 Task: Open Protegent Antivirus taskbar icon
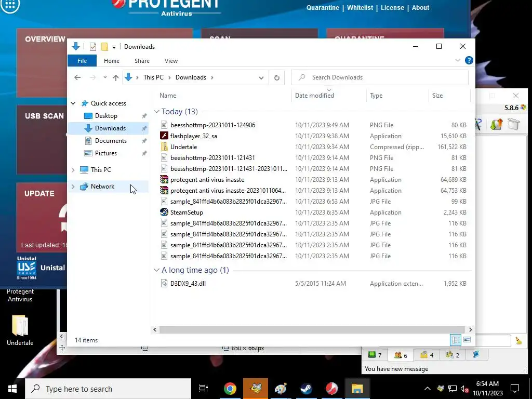point(332,389)
